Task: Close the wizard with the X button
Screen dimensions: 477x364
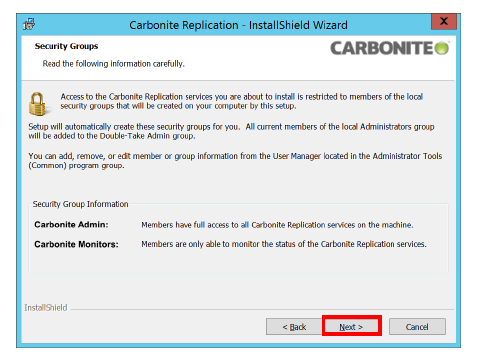Action: [x=444, y=21]
